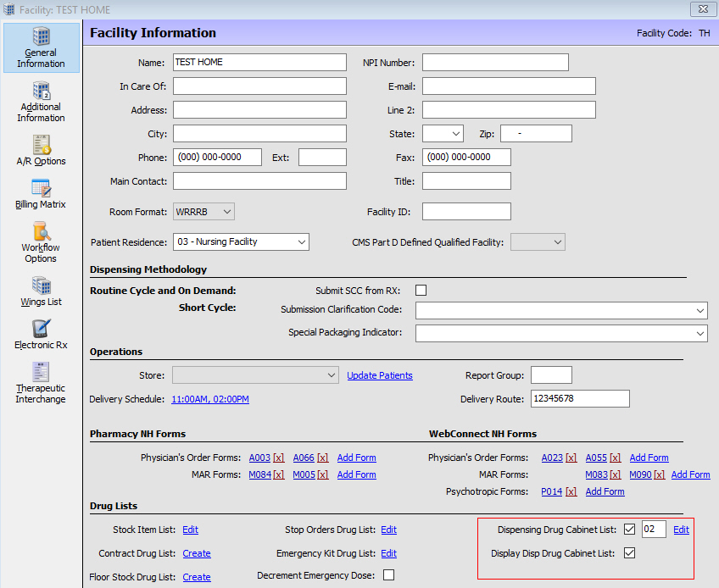The height and width of the screenshot is (588, 719).
Task: Open the Wings List icon
Action: click(41, 291)
